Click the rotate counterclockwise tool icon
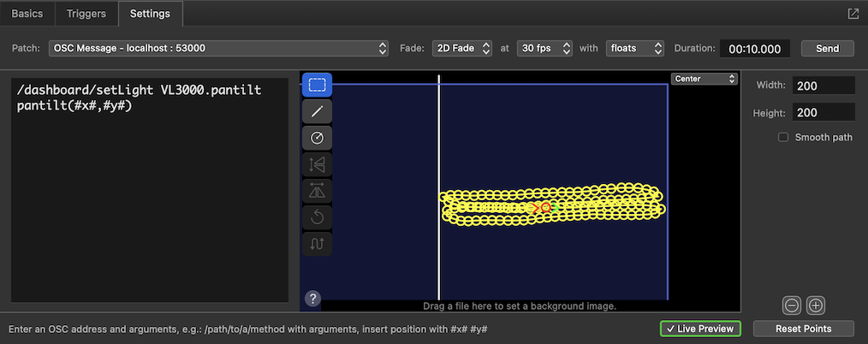Viewport: 868px width, 344px height. click(x=317, y=217)
